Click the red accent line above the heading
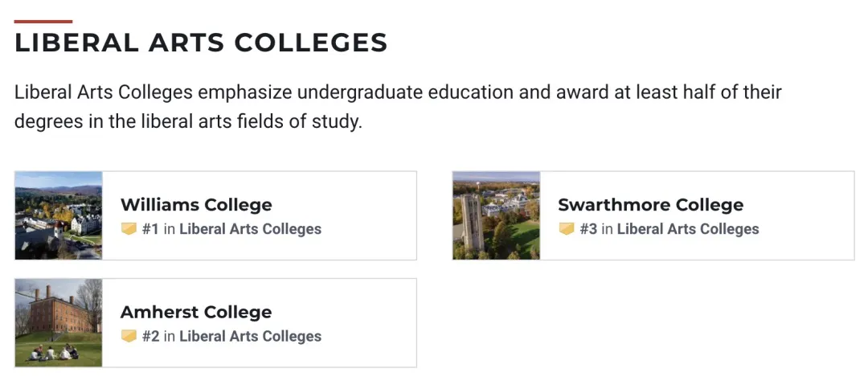Screen dimensions: 868x389 coord(43,22)
